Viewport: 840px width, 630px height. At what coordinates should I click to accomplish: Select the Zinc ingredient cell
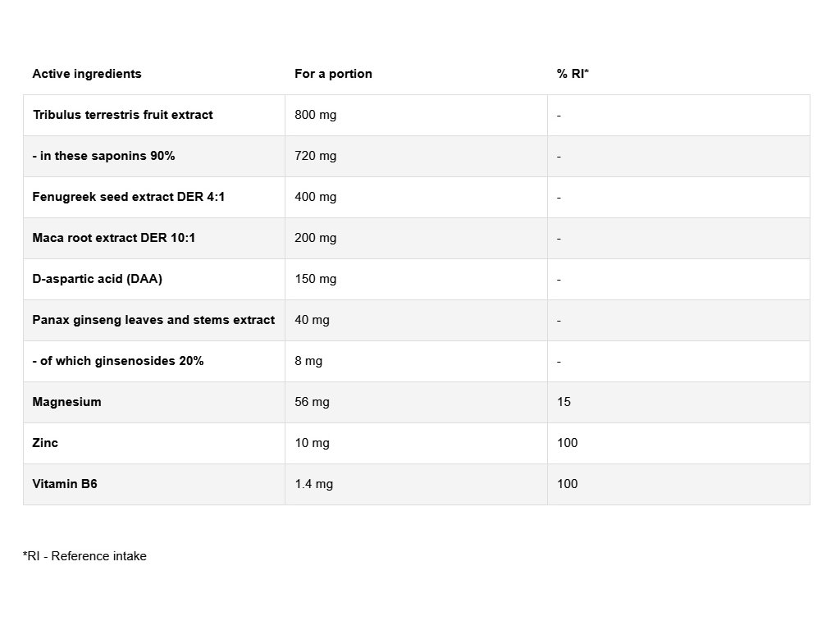pos(45,443)
